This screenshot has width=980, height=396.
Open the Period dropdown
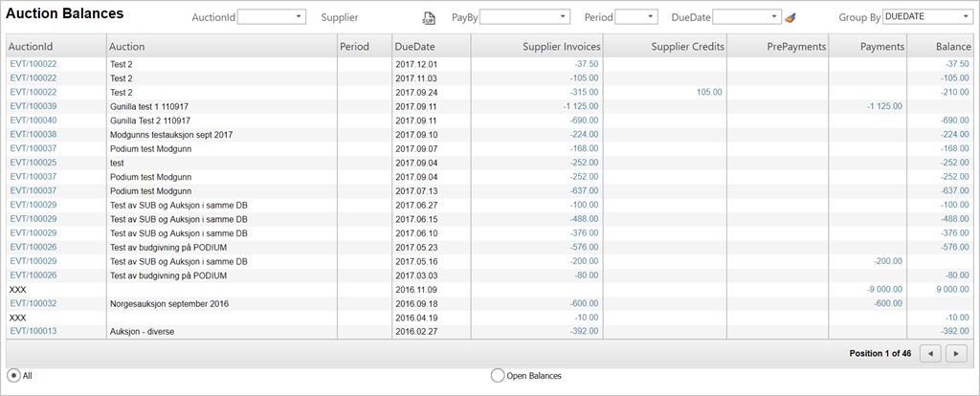pos(650,17)
